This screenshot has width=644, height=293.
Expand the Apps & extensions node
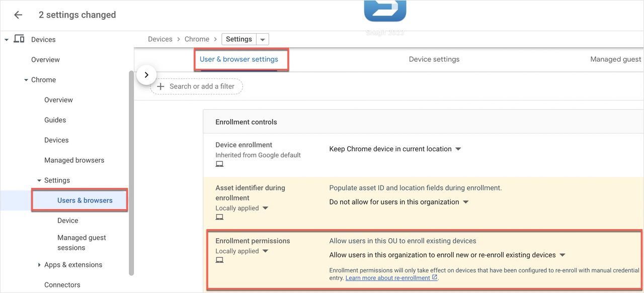coord(39,265)
